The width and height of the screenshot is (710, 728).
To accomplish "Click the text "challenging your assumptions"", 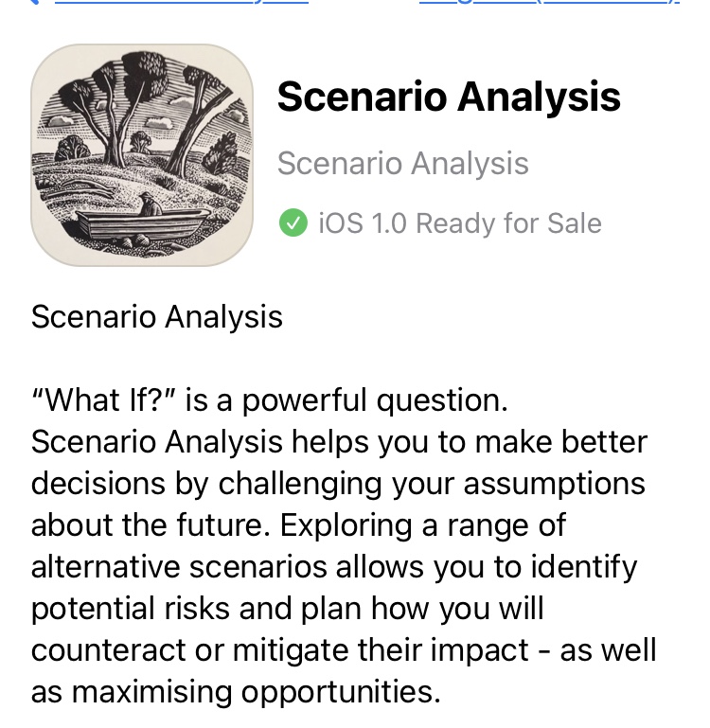I will click(432, 483).
